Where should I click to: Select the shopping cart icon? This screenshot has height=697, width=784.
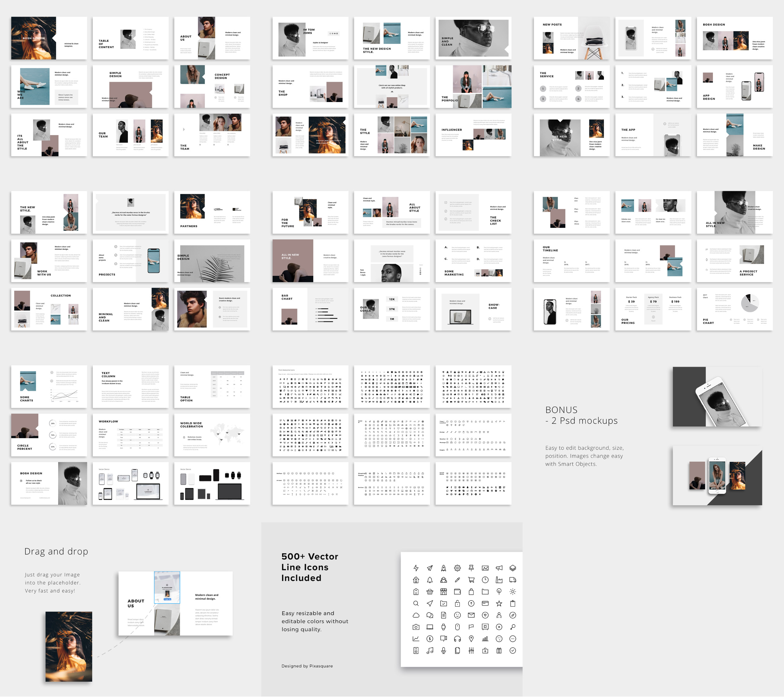[x=471, y=580]
